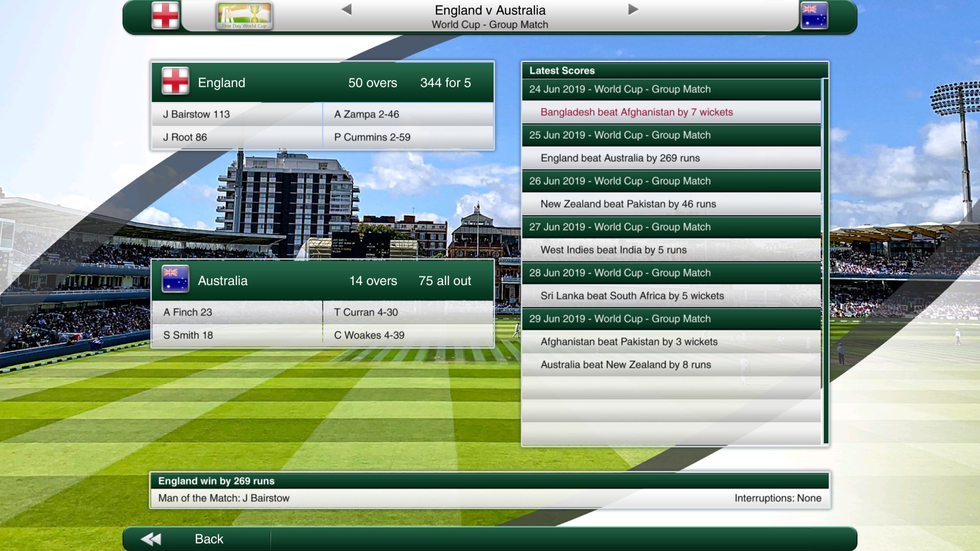Click the One Day World Cup trophy icon
The image size is (980, 551).
[244, 16]
